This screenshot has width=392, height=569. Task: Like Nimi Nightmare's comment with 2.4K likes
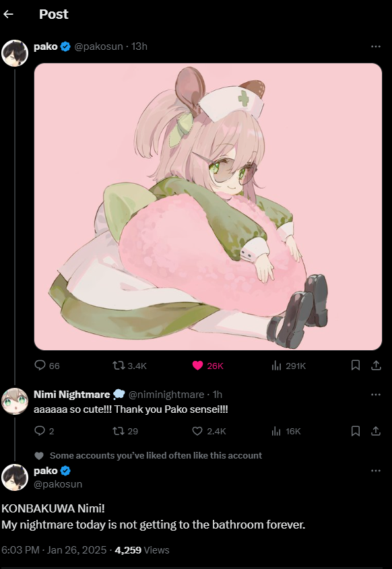point(209,431)
